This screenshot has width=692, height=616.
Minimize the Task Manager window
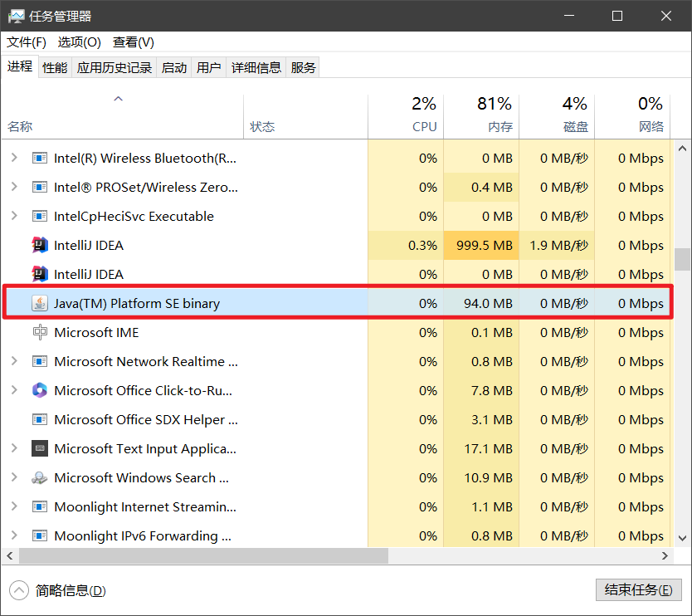569,16
